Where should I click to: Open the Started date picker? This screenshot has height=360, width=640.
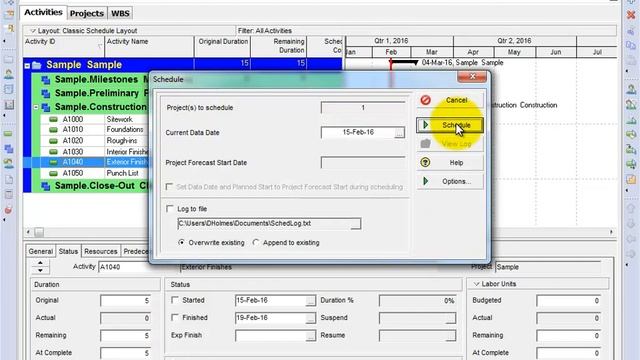pos(311,301)
